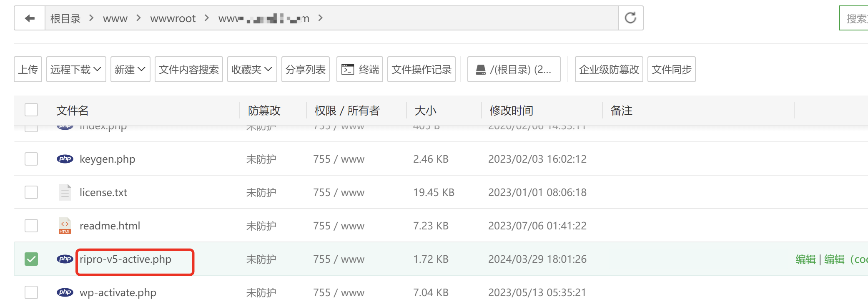
Task: Click the site domain breadcrumb segment
Action: pyautogui.click(x=264, y=19)
